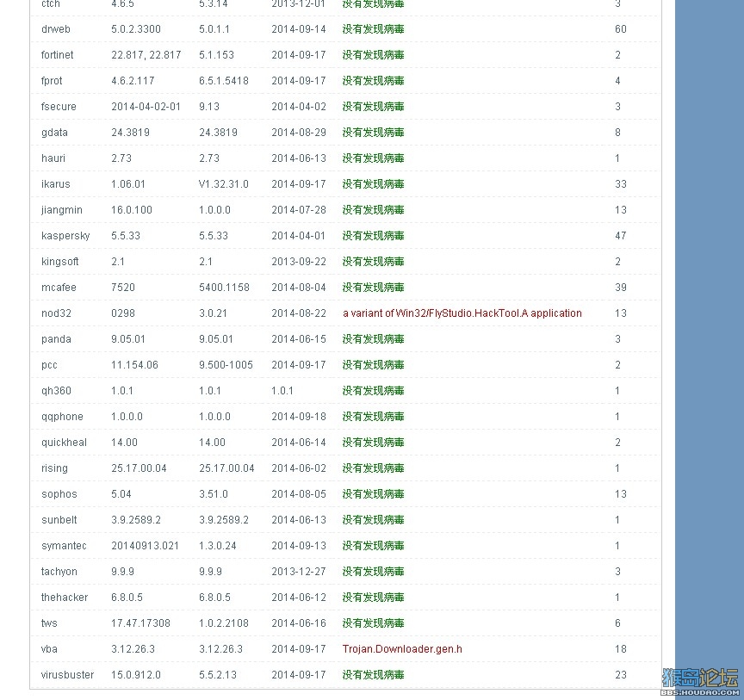Click quickheal row name
744x700 pixels.
coord(64,443)
